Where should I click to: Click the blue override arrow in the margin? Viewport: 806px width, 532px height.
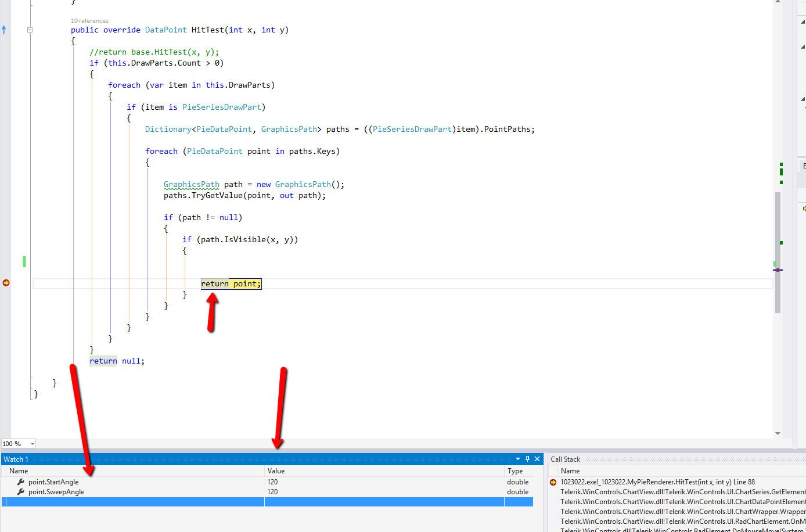[x=4, y=30]
